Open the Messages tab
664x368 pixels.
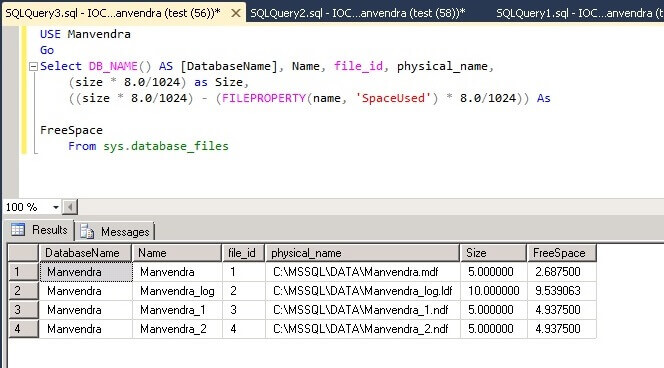pyautogui.click(x=115, y=232)
